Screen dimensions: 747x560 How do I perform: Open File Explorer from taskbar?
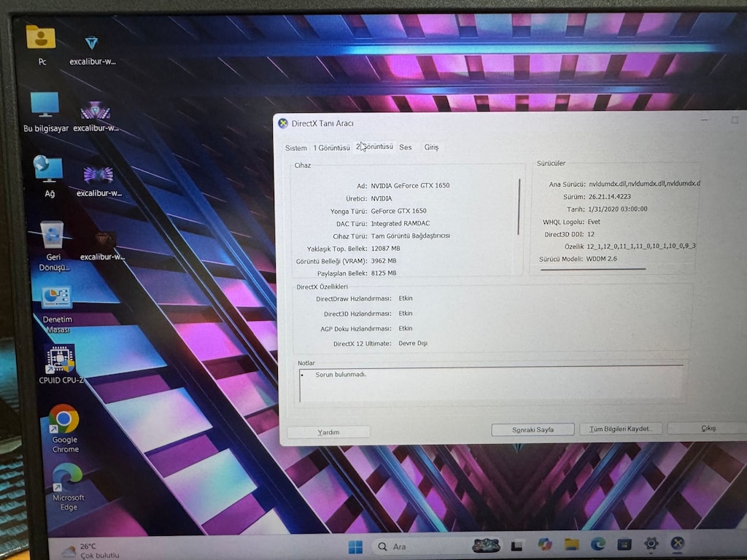(x=571, y=544)
